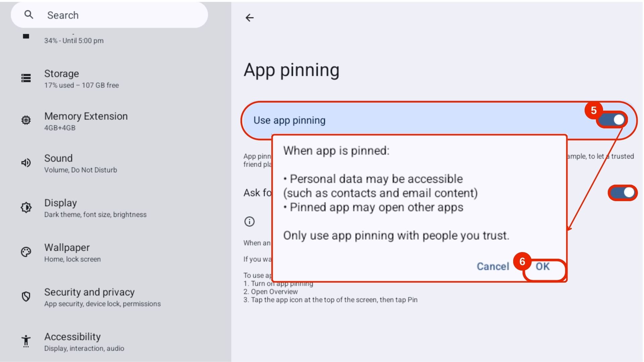Open Storage settings
The image size is (644, 362).
coord(82,79)
